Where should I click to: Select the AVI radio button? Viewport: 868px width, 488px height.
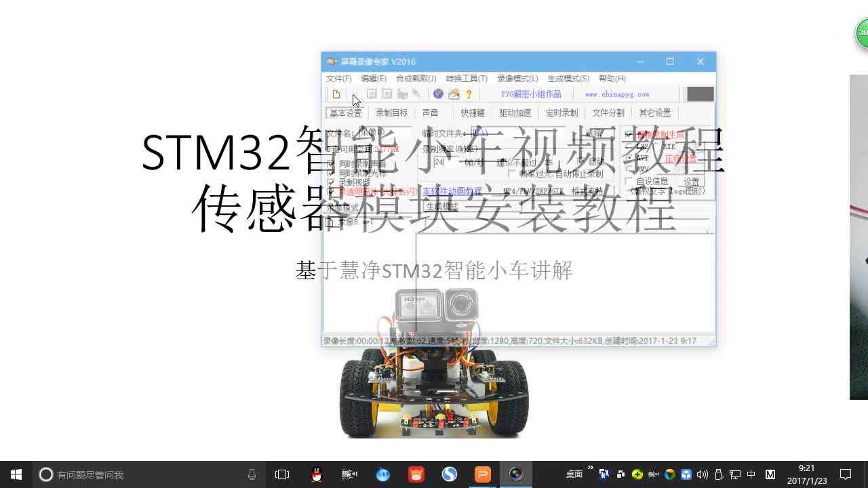click(629, 158)
